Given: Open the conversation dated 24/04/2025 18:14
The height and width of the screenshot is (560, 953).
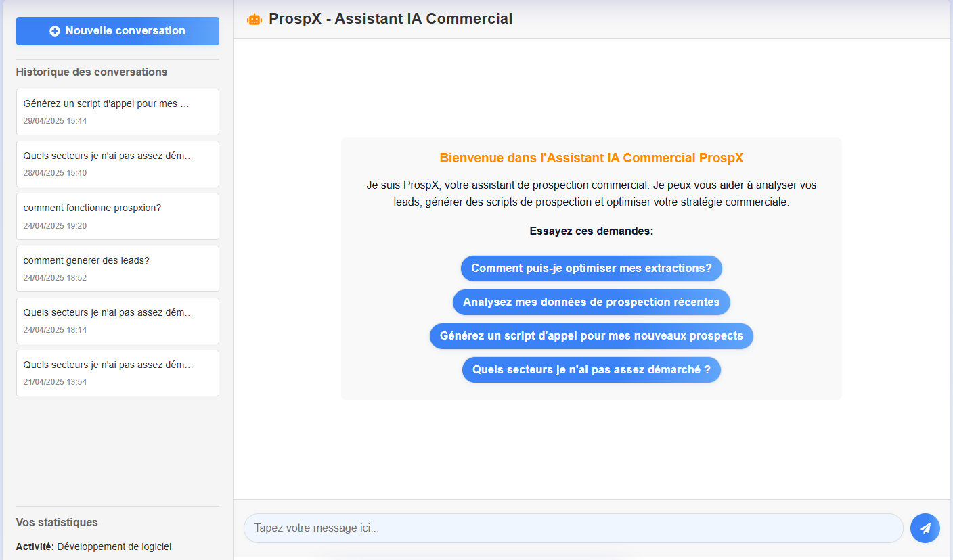Looking at the screenshot, I should pyautogui.click(x=118, y=321).
